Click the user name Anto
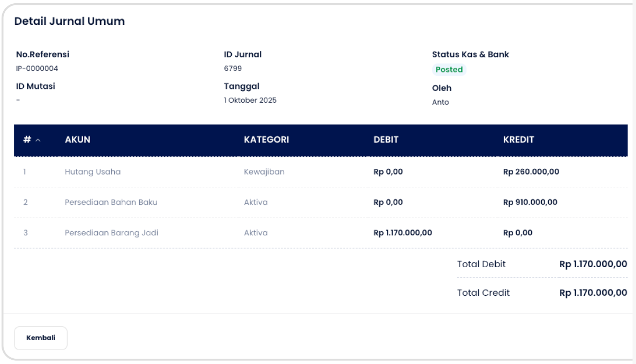This screenshot has width=636, height=364. click(x=440, y=103)
